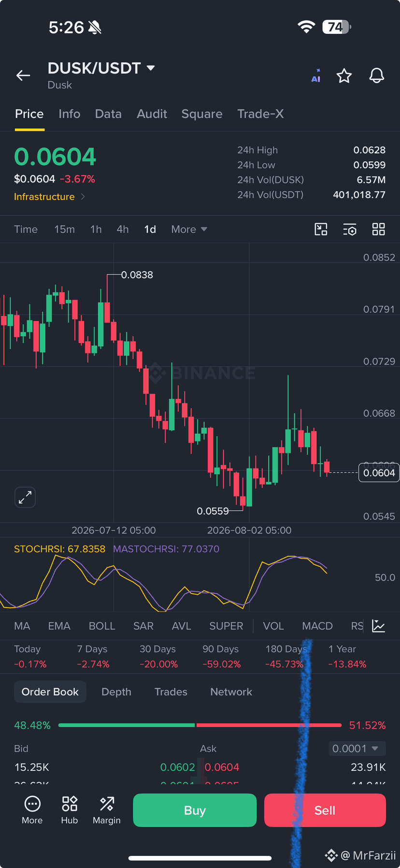Open the Depth tab
The width and height of the screenshot is (400, 868).
coord(116,692)
